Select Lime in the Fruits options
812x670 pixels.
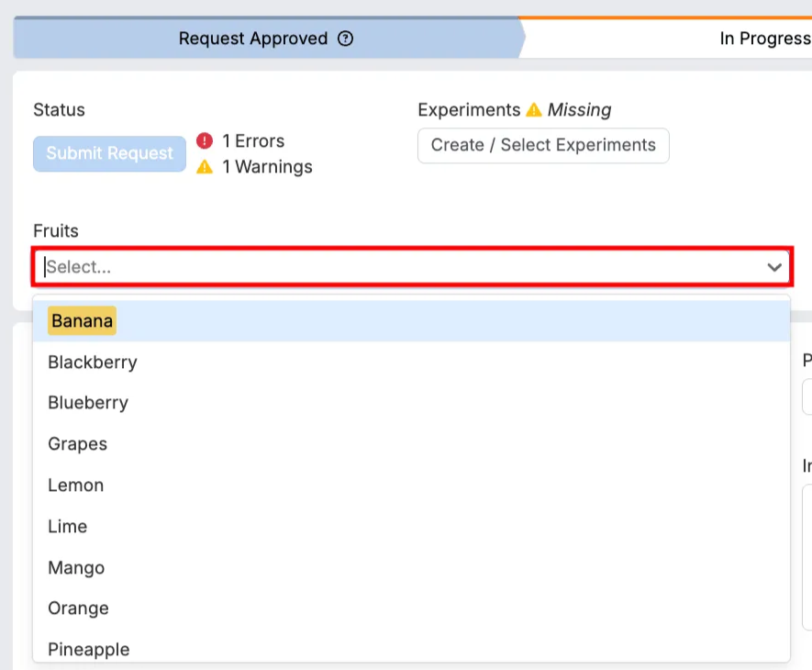tap(68, 527)
